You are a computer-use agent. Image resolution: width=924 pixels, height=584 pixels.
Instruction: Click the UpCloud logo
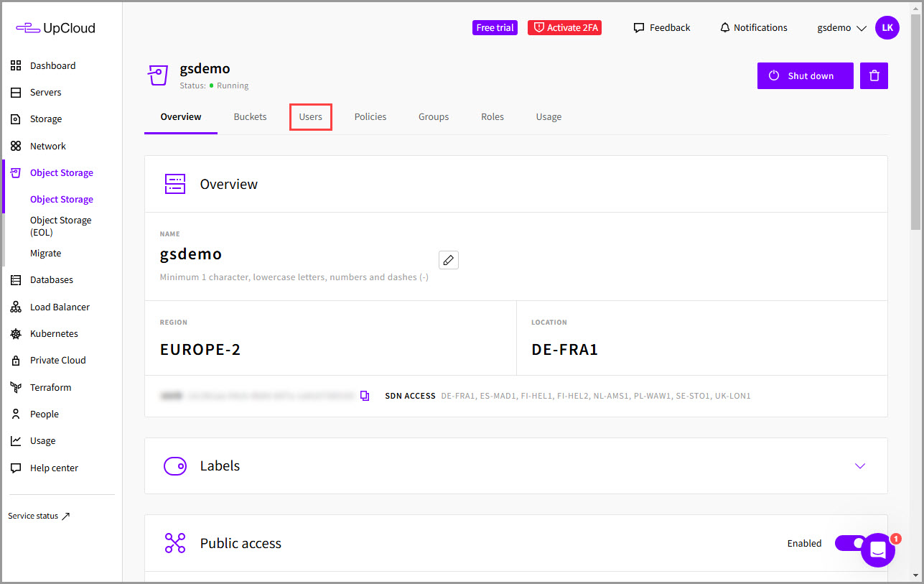[x=55, y=28]
